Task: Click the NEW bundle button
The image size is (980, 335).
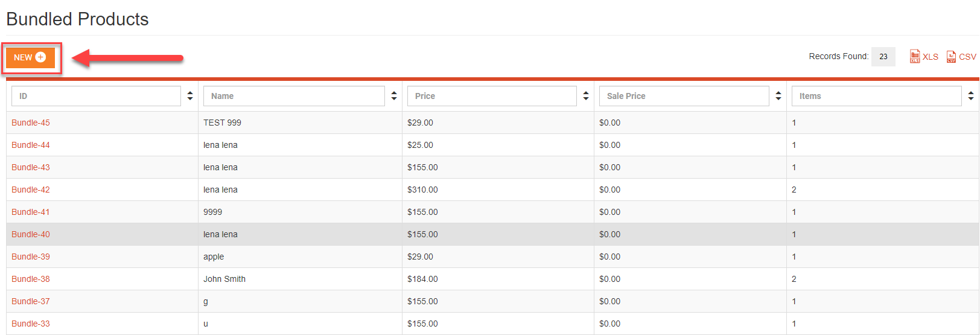Action: click(x=30, y=57)
